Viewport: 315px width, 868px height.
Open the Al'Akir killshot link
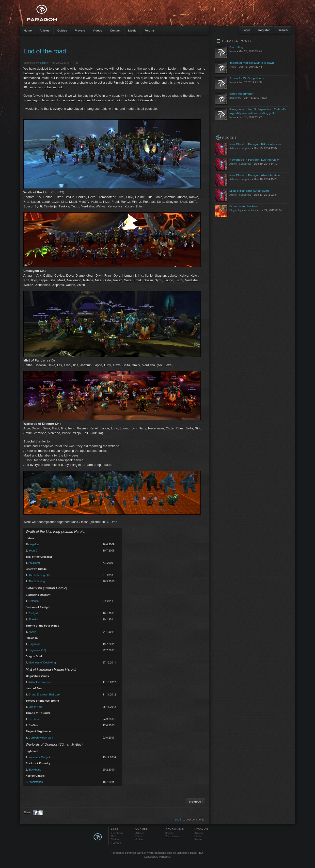(x=32, y=632)
